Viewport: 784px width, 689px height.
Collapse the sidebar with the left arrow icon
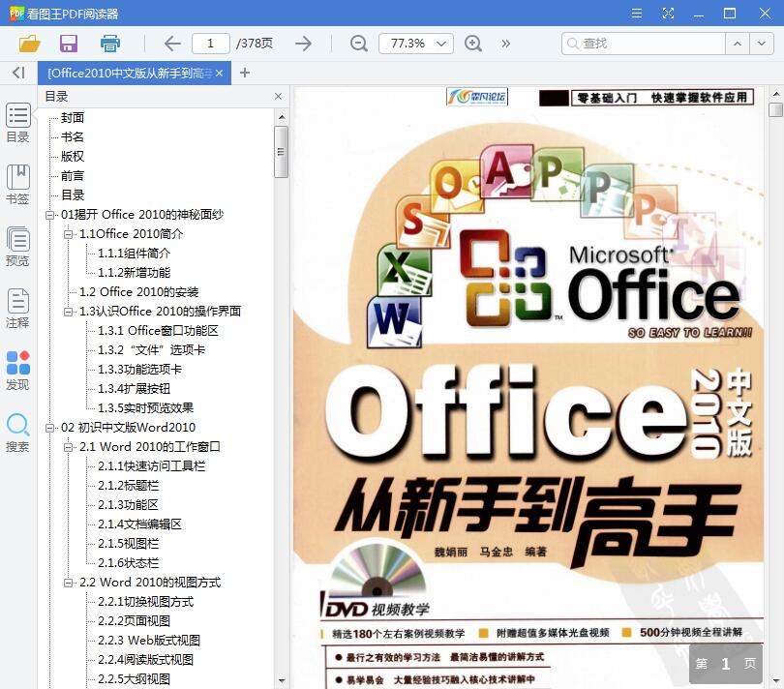(18, 73)
